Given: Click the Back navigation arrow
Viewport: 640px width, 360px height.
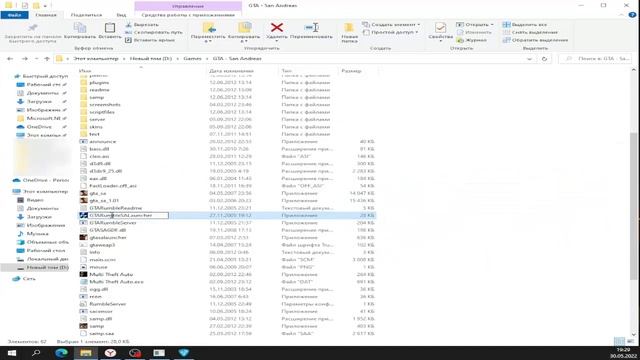Looking at the screenshot, I should pos(10,59).
